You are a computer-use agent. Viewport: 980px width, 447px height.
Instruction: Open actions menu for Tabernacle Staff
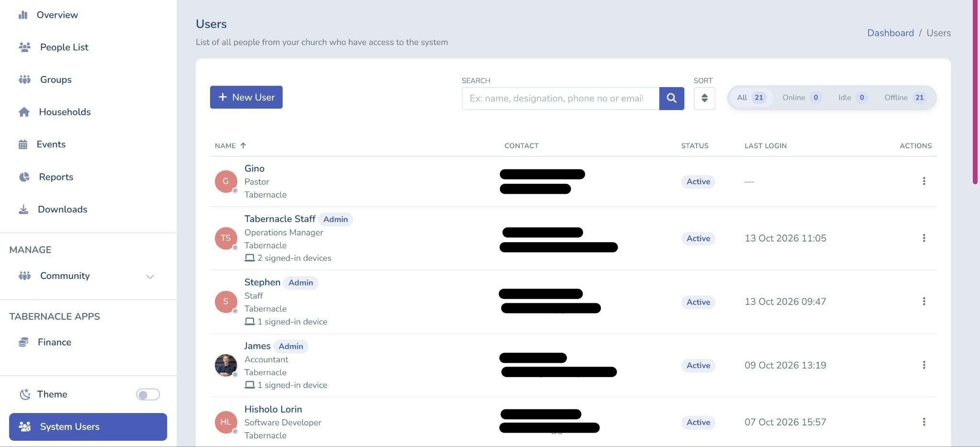924,238
